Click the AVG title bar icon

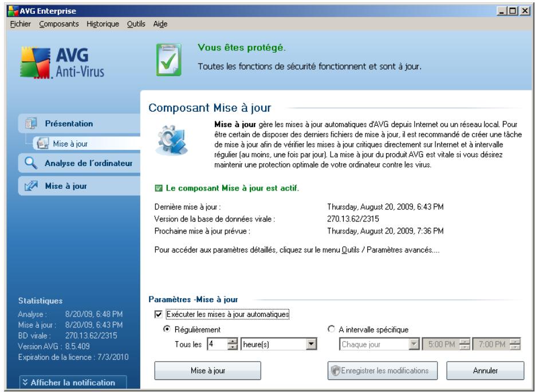(13, 11)
